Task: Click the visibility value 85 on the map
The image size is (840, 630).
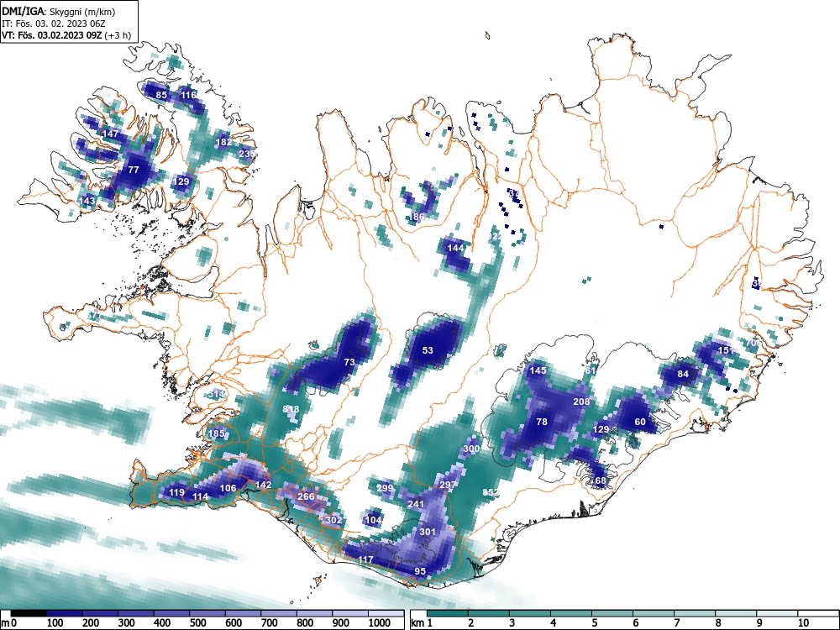Action: pyautogui.click(x=161, y=95)
